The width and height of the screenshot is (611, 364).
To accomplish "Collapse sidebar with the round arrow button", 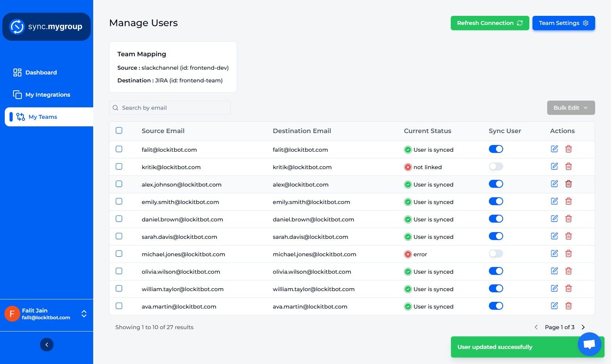I will click(47, 345).
